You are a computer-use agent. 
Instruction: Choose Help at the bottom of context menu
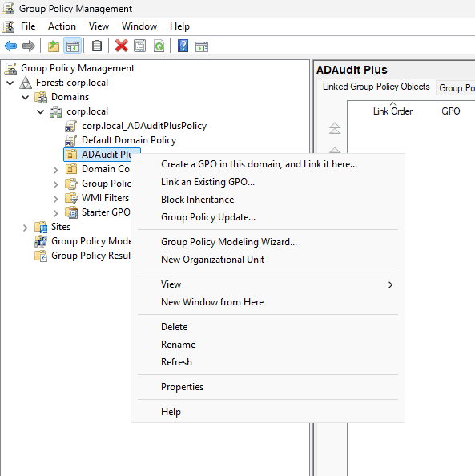[x=268, y=412]
